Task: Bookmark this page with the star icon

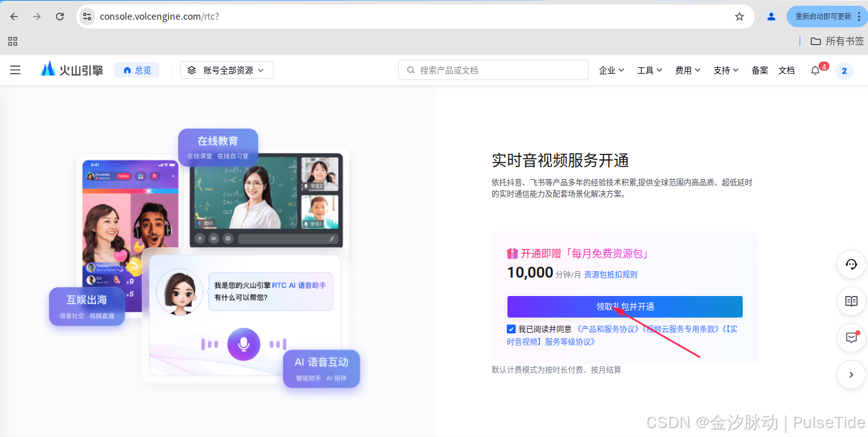Action: tap(739, 17)
